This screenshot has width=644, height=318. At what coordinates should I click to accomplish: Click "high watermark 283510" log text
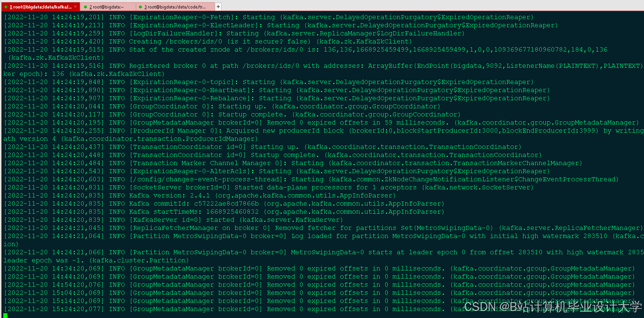[565, 236]
